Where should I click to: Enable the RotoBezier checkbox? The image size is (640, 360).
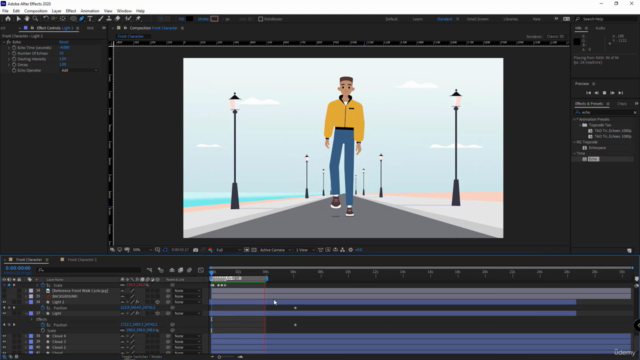pyautogui.click(x=260, y=19)
